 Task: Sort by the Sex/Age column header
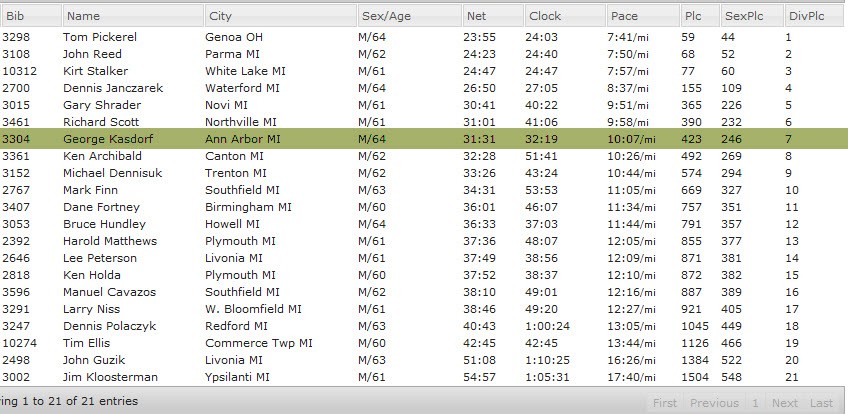(408, 16)
